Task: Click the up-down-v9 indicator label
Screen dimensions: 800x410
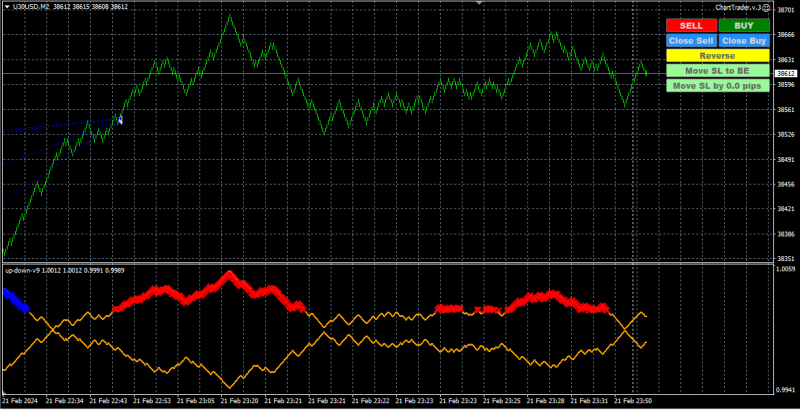Action: (22, 270)
